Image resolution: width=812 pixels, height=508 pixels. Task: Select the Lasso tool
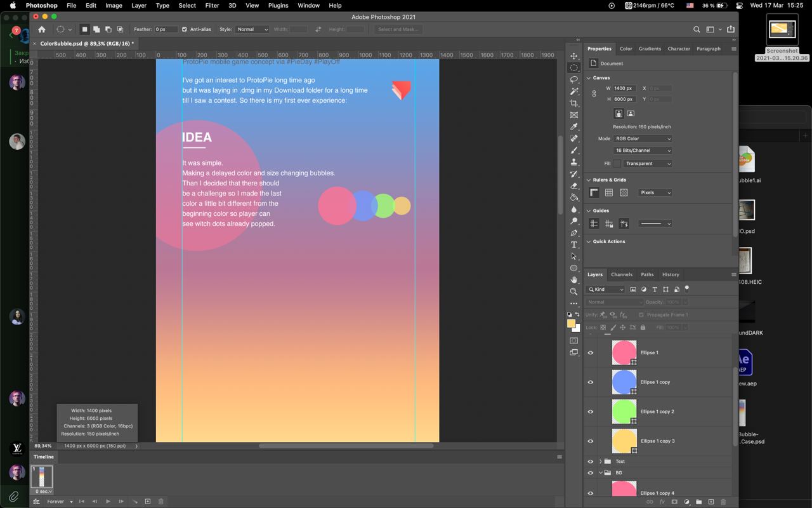point(573,79)
